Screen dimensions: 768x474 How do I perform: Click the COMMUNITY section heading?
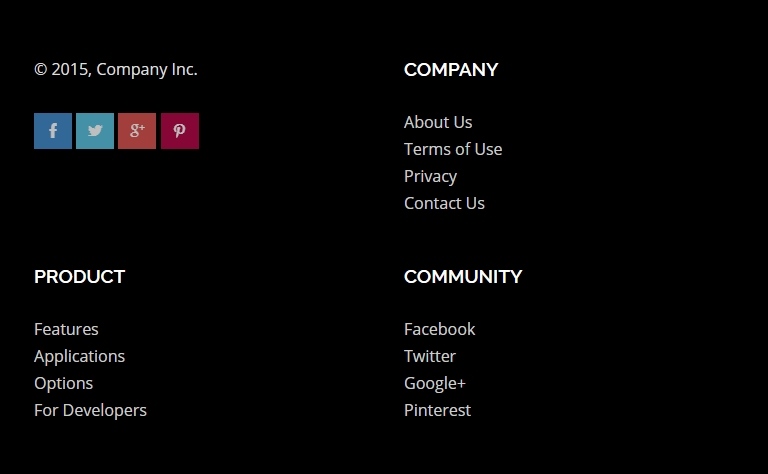pos(463,277)
